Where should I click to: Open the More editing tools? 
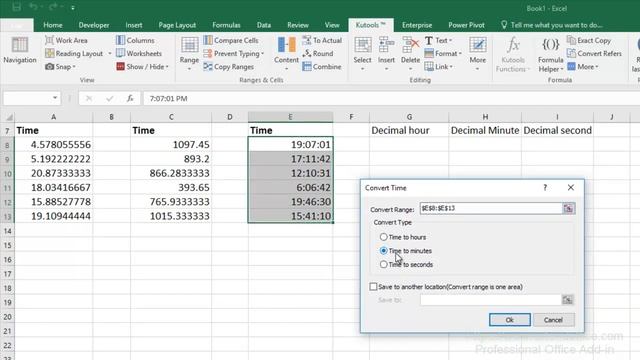tap(478, 53)
